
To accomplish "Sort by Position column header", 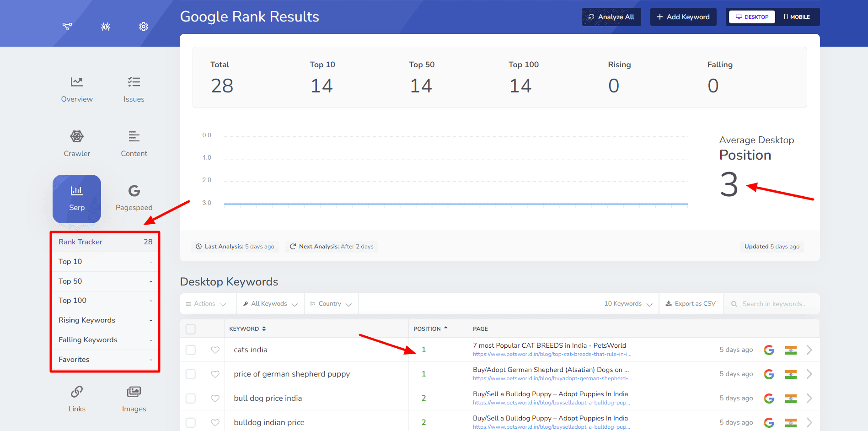I will 430,329.
